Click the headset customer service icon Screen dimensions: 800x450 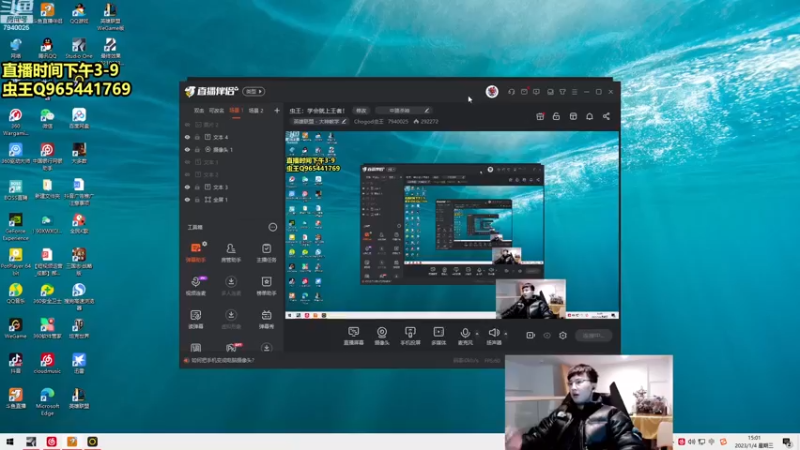(x=511, y=92)
